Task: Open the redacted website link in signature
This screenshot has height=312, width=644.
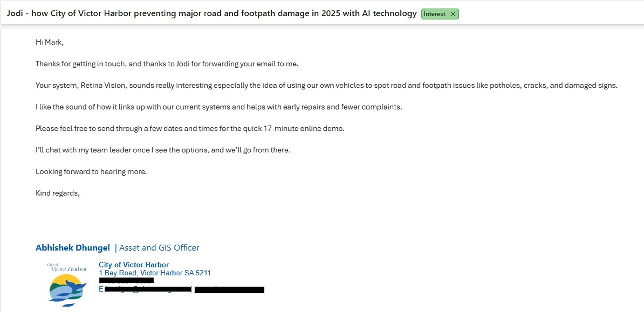Action: coord(229,290)
